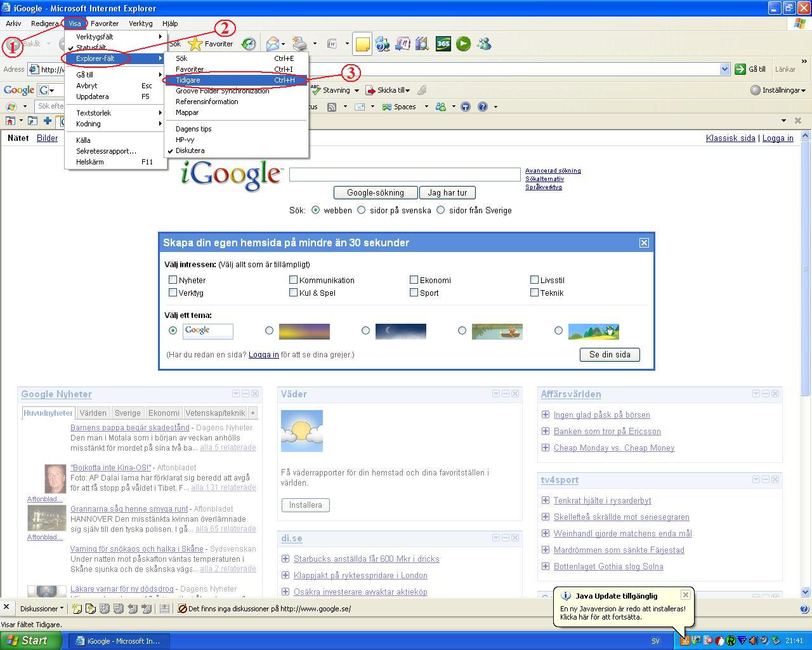Switch to the Världen news tab

click(x=93, y=413)
